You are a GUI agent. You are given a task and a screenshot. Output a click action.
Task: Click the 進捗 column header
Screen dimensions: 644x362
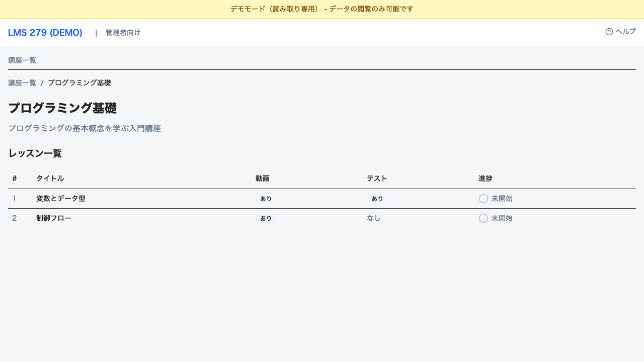tap(486, 178)
